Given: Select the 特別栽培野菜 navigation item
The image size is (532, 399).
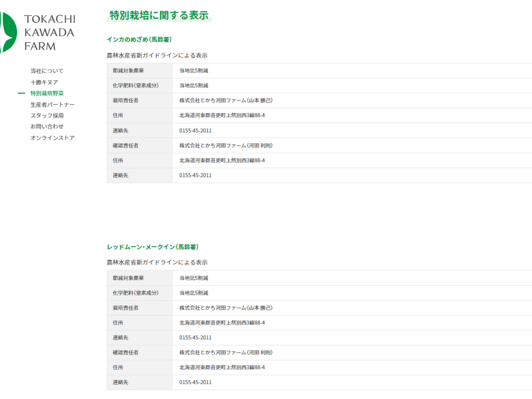Looking at the screenshot, I should pyautogui.click(x=47, y=93).
